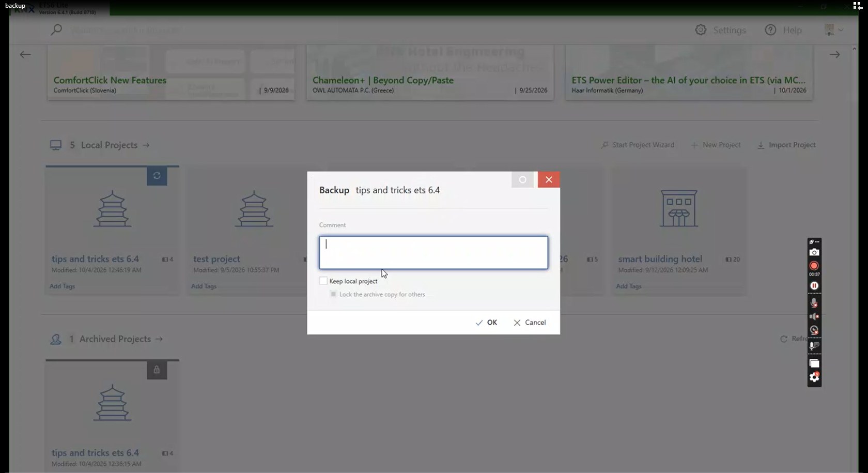Click New Project
The width and height of the screenshot is (868, 473).
point(716,145)
